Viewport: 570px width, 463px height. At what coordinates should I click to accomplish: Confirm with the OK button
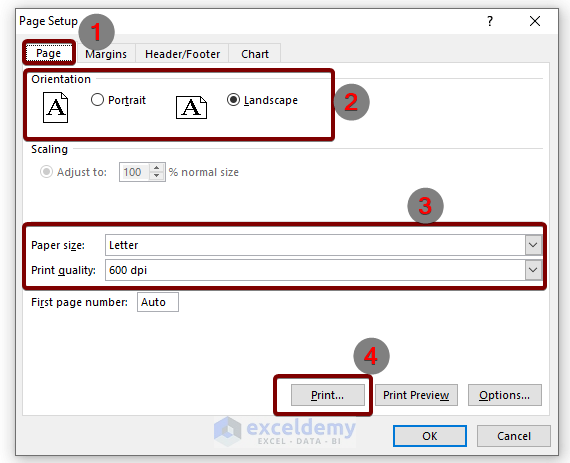click(x=430, y=436)
